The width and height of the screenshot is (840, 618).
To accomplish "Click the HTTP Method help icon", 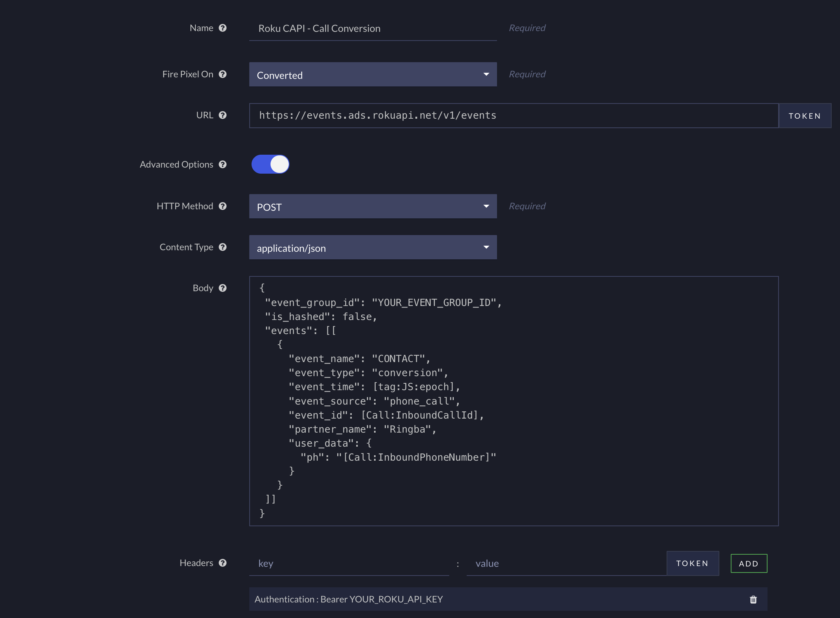I will tap(223, 206).
